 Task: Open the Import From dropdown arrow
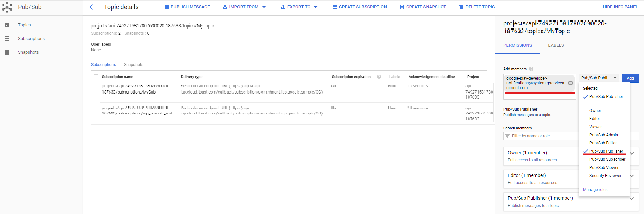click(264, 7)
